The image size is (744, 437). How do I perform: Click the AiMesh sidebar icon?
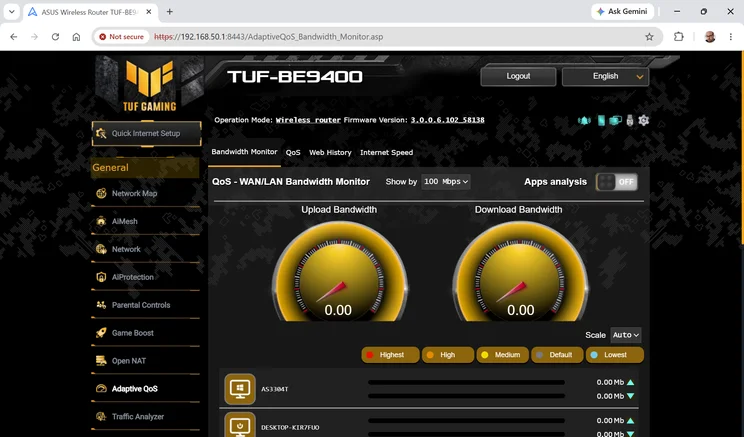pyautogui.click(x=101, y=221)
